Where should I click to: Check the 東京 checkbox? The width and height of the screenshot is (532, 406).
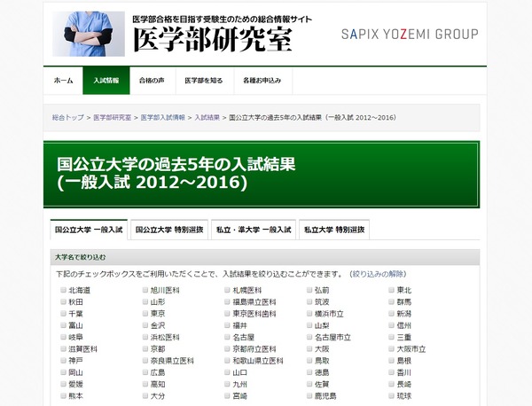145,314
